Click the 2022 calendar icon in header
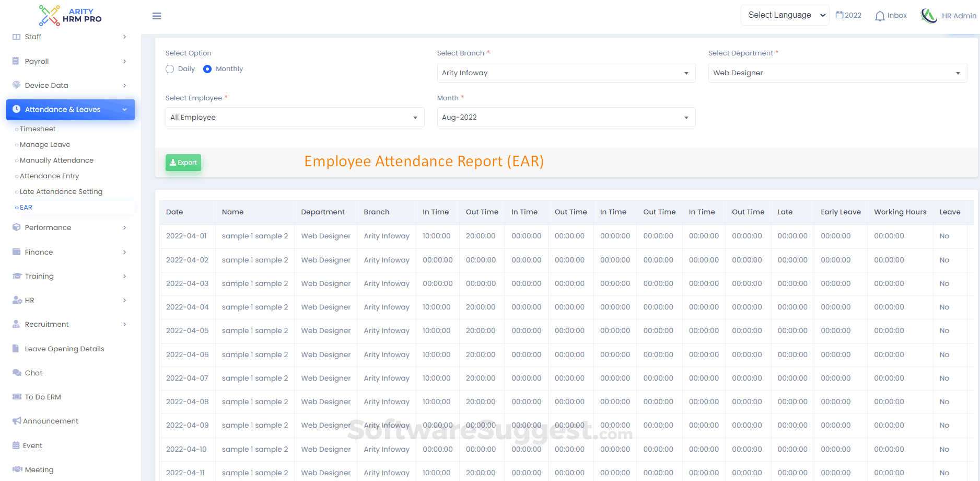 tap(839, 15)
